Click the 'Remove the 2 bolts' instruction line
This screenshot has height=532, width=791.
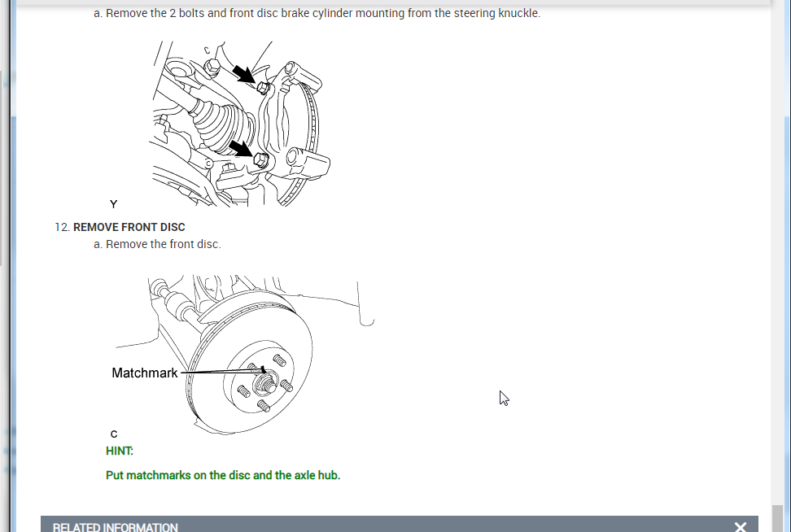(323, 13)
